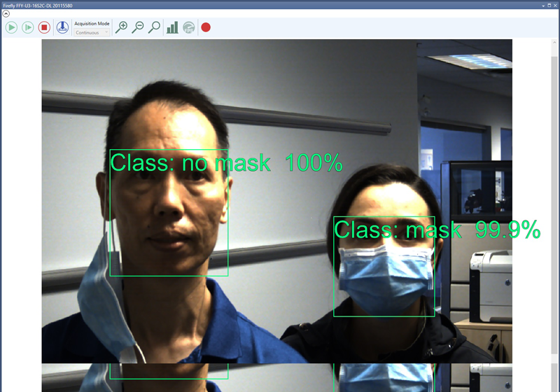Zoom out with the magnifier minus icon
This screenshot has width=560, height=392.
click(x=138, y=27)
